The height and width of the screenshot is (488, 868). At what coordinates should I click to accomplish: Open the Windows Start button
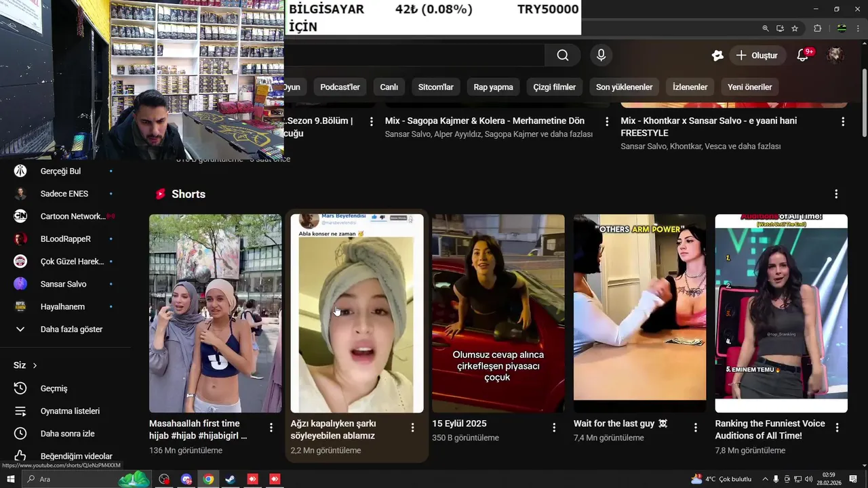coord(10,479)
